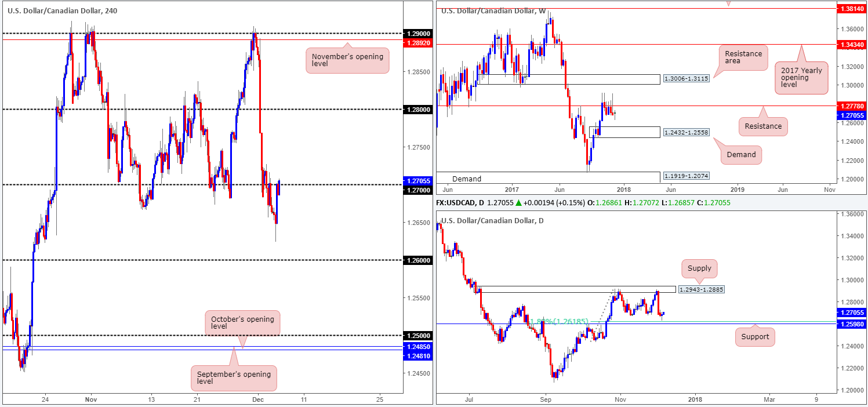Click the September's opening level callout
868x407 pixels.
(234, 377)
